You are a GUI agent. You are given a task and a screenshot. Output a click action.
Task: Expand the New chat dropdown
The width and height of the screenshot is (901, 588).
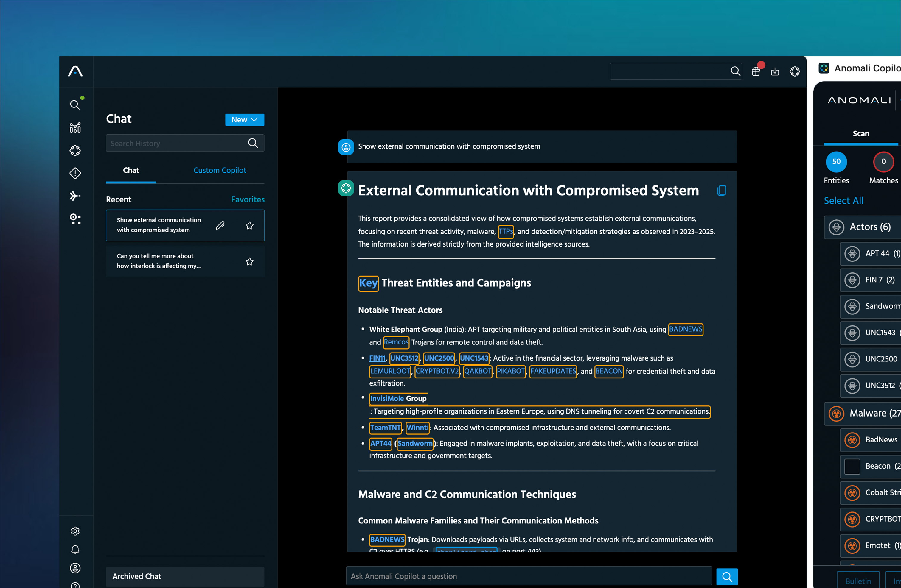click(245, 120)
